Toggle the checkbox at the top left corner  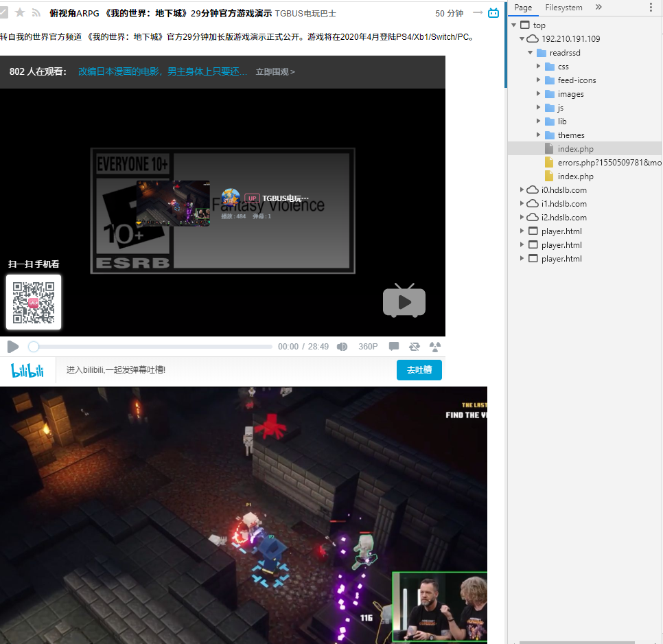[5, 12]
